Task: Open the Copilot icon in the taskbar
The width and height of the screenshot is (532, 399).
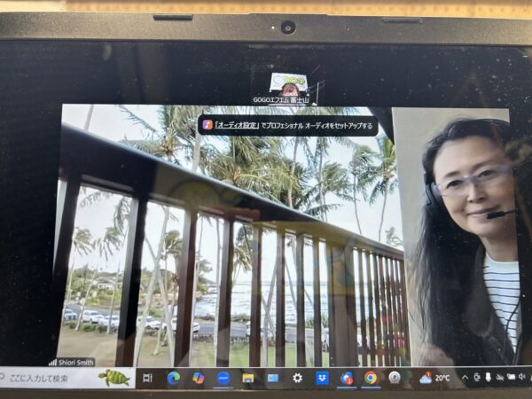Action: click(198, 378)
